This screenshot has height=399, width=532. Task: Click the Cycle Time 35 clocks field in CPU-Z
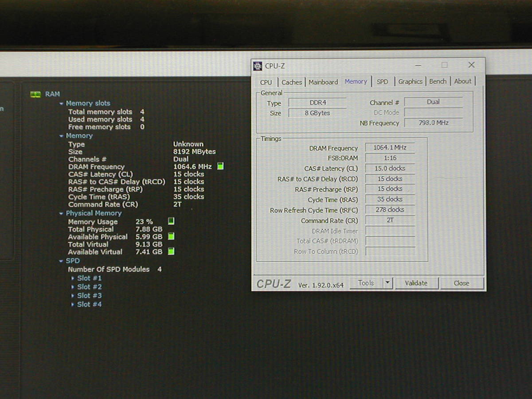click(x=390, y=199)
